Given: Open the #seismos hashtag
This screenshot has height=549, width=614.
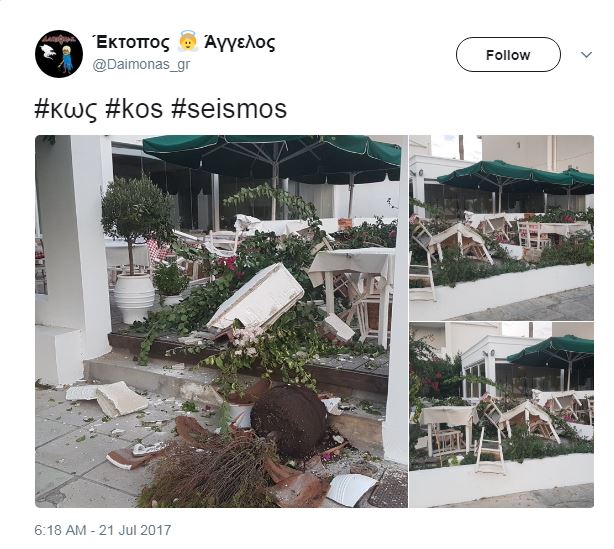Looking at the screenshot, I should (229, 109).
